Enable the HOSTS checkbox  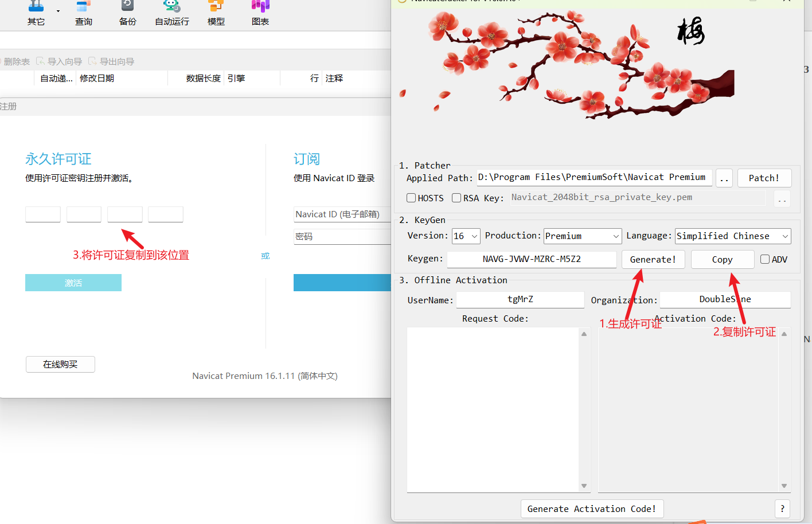point(411,198)
